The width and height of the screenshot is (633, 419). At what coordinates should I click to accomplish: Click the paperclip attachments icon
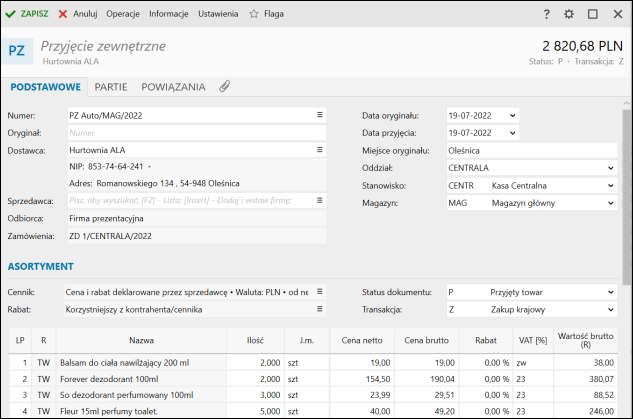pos(225,87)
